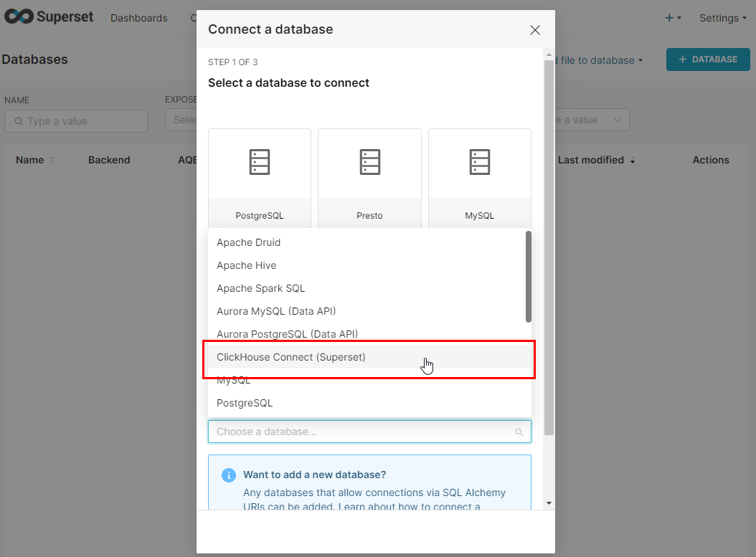This screenshot has width=756, height=557.
Task: Click the plus icon in top navbar
Action: tap(669, 18)
